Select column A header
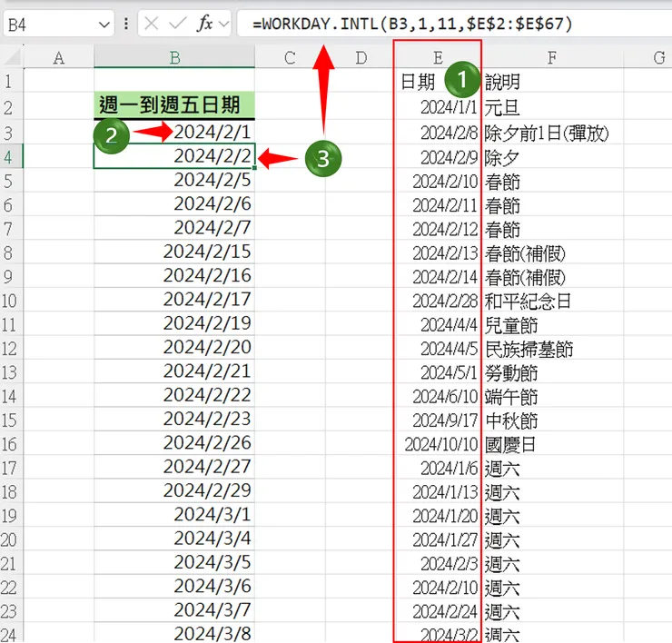The height and width of the screenshot is (643, 672). tap(59, 57)
